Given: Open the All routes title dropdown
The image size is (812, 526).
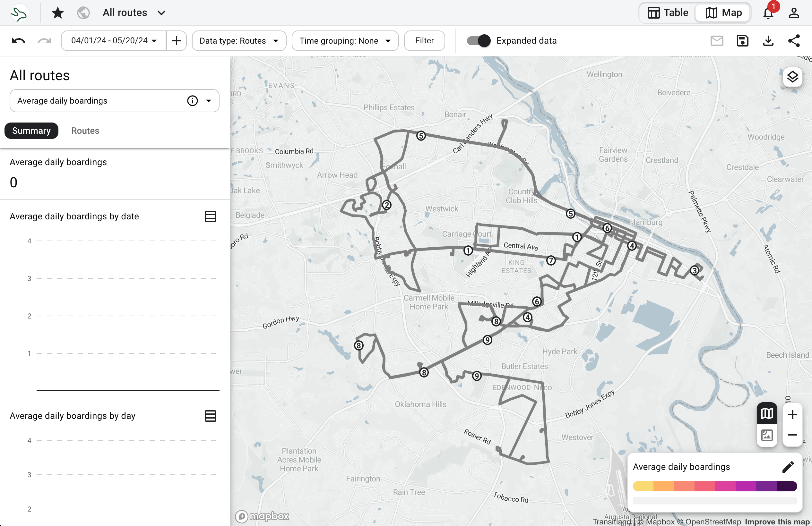Looking at the screenshot, I should [134, 13].
